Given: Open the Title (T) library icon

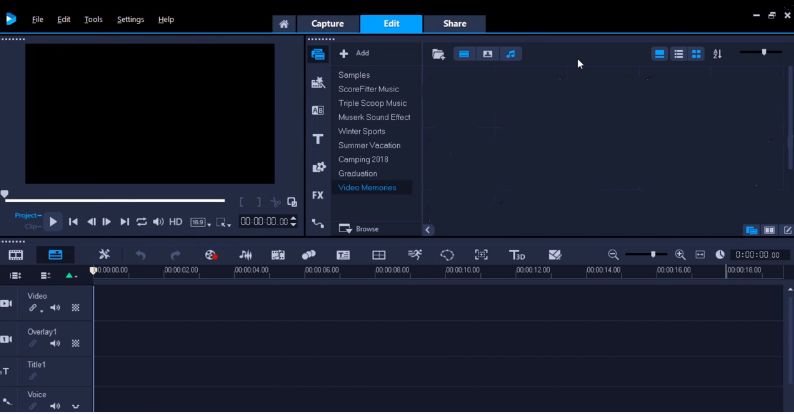Looking at the screenshot, I should (318, 139).
